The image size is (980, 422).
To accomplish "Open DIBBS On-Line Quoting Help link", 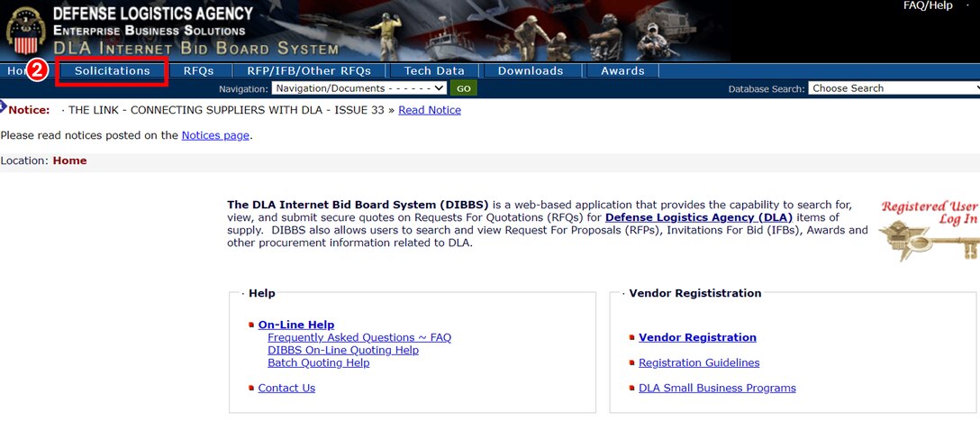I will click(x=343, y=350).
